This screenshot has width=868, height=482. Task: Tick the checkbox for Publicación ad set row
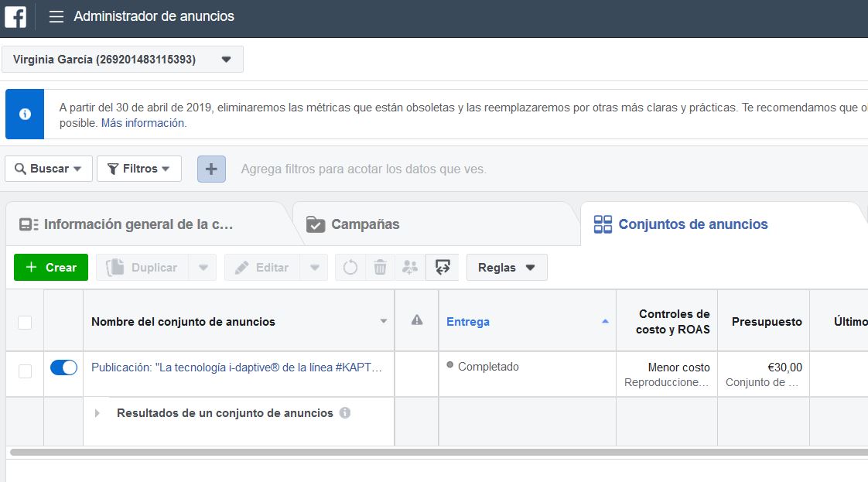coord(25,371)
